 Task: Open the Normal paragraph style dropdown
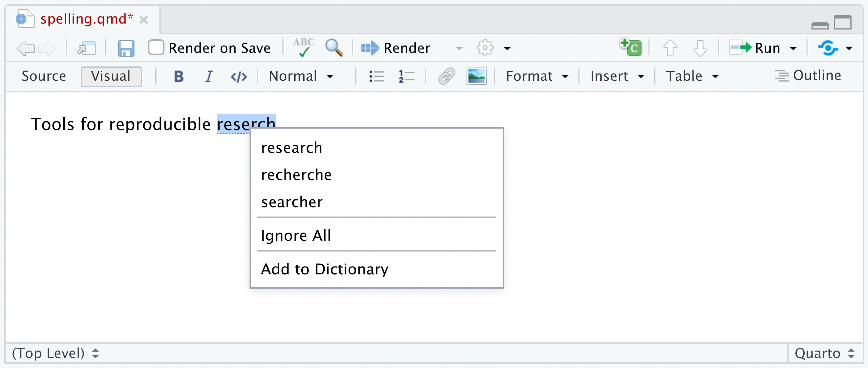tap(301, 76)
